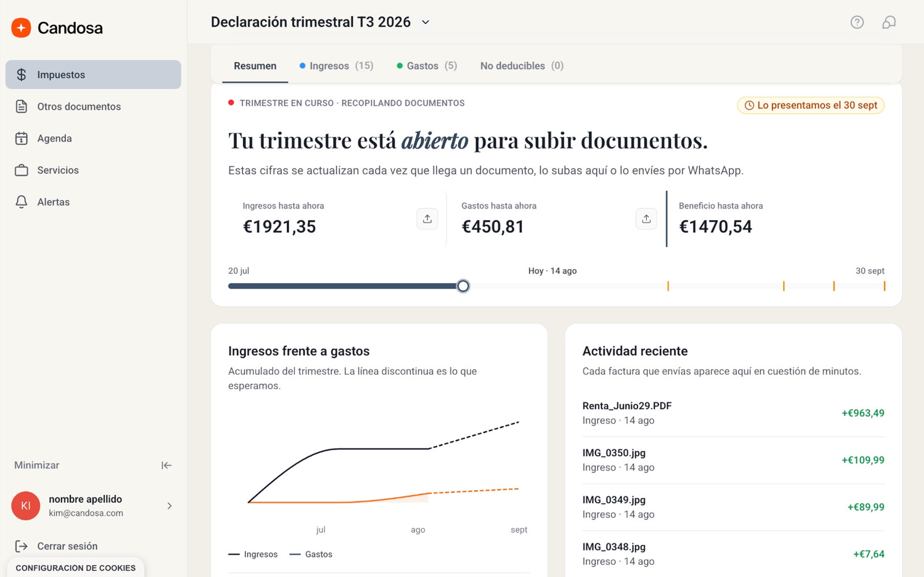Click upload icon beside Gastos hasta ahora
This screenshot has height=577, width=924.
[x=646, y=219]
